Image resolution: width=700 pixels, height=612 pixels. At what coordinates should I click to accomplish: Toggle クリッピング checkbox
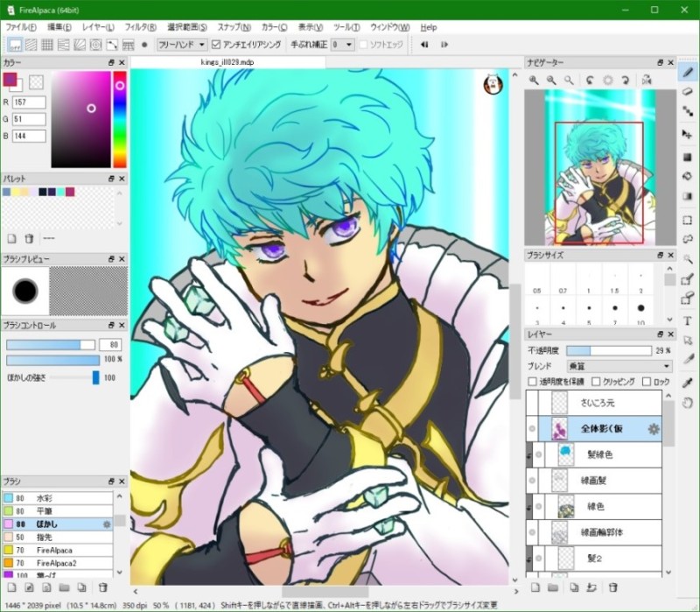(596, 382)
